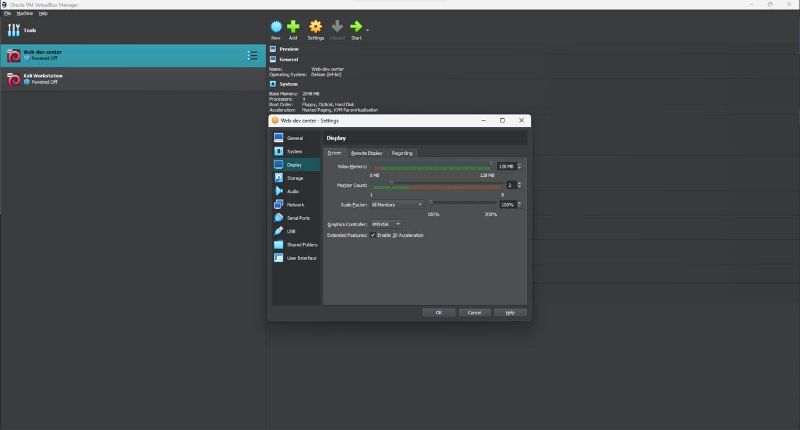Viewport: 800px width, 430px height.
Task: Click the New virtual machine icon
Action: coord(276,27)
